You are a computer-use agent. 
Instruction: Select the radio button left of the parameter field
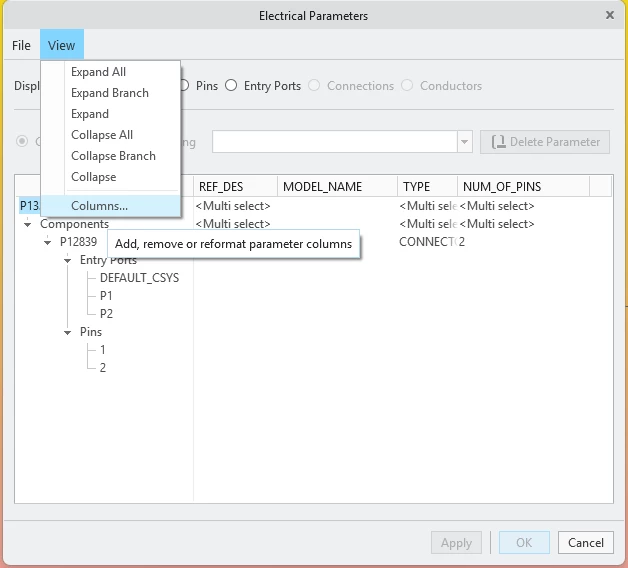coord(22,141)
